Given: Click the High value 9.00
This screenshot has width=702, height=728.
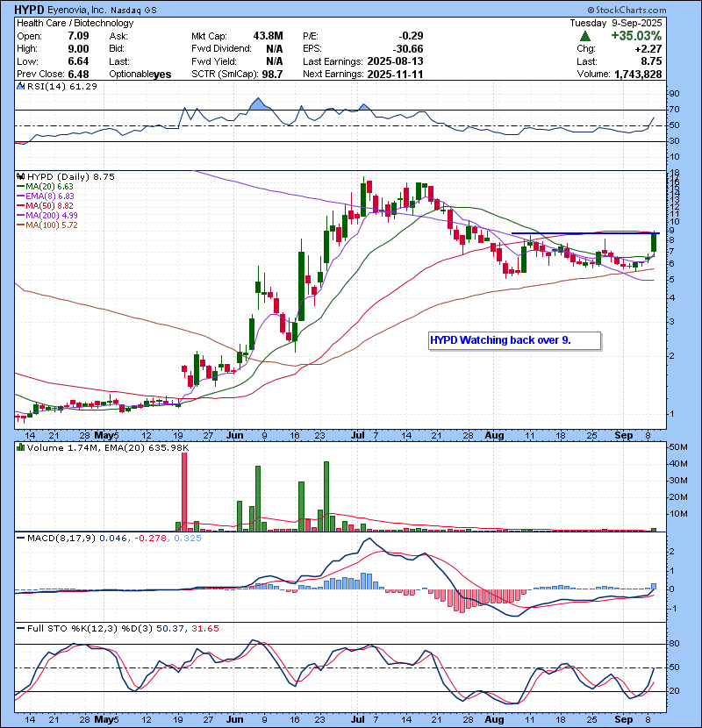Looking at the screenshot, I should point(78,49).
